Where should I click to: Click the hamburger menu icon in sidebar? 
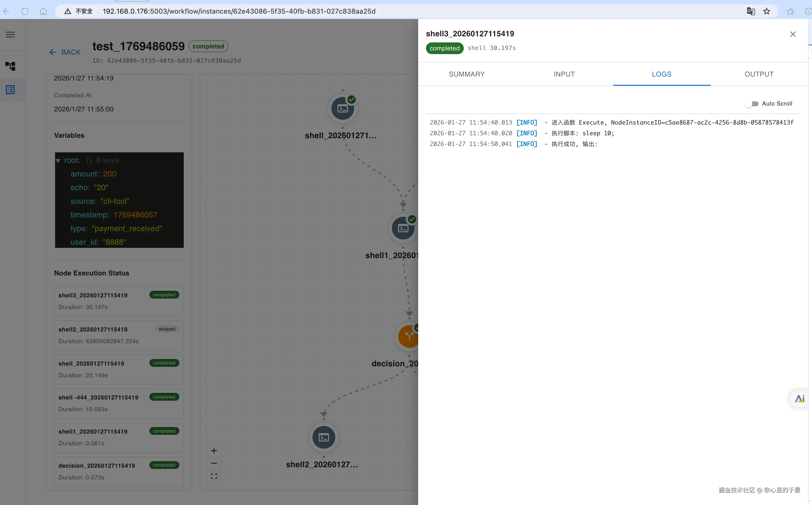[10, 34]
